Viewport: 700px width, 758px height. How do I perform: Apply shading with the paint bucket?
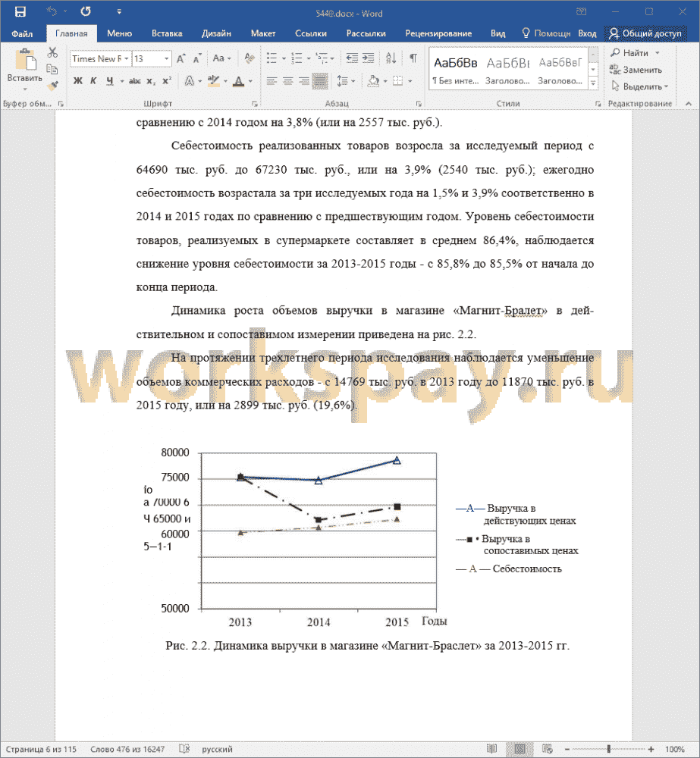373,81
